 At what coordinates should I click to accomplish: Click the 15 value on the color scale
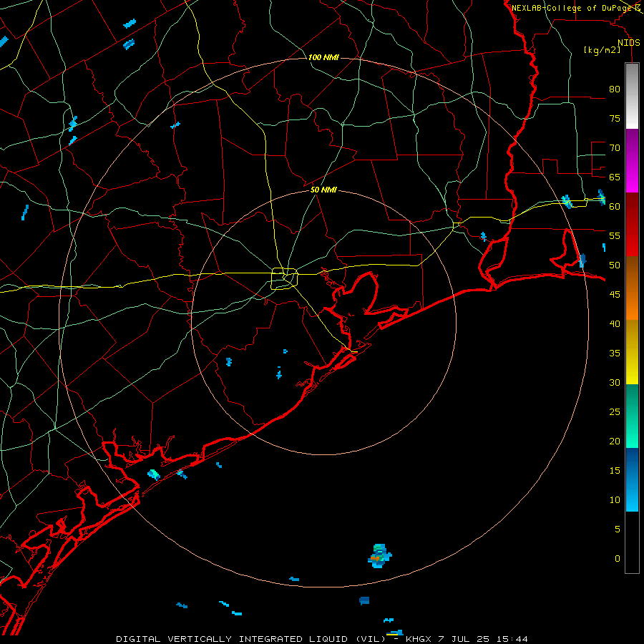[615, 471]
